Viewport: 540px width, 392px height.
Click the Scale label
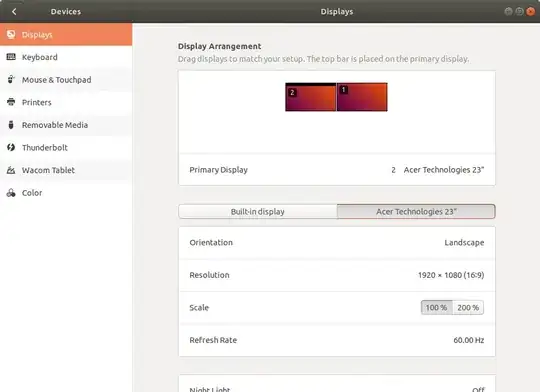point(199,308)
